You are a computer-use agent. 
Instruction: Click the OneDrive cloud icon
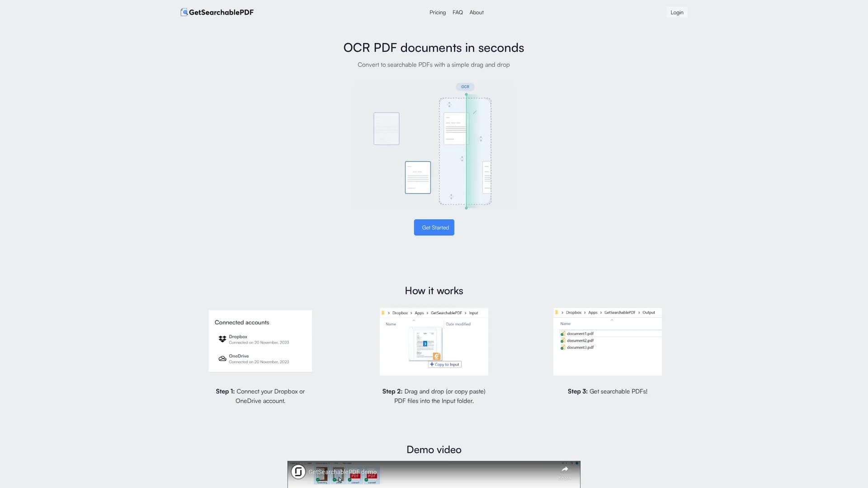pos(222,358)
